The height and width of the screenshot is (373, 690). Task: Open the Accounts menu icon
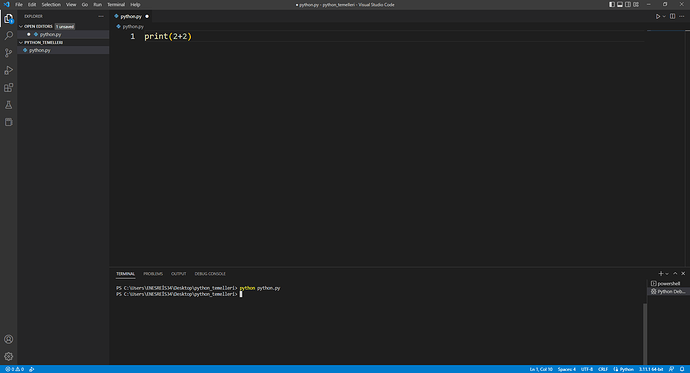[8, 339]
